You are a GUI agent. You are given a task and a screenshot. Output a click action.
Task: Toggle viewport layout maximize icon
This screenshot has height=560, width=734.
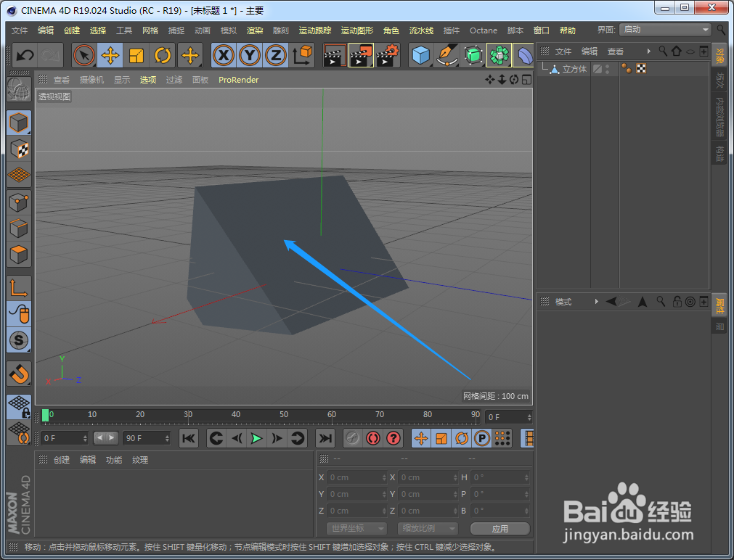[526, 80]
